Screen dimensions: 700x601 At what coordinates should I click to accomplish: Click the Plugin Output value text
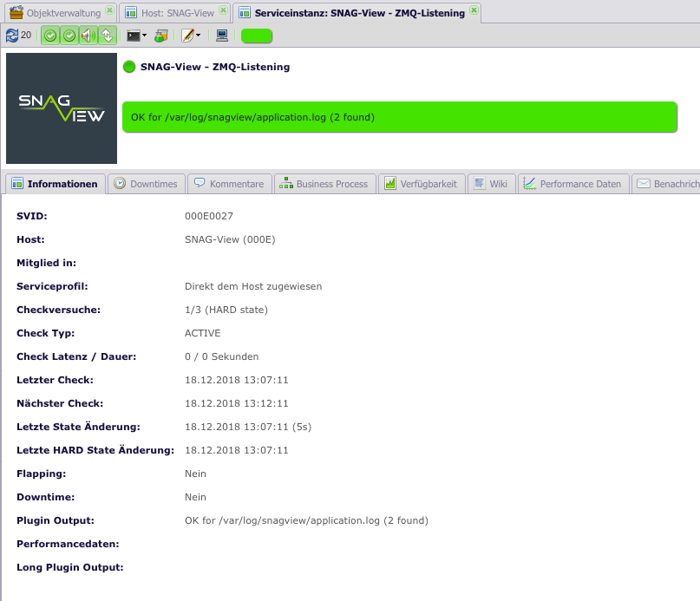tap(307, 520)
